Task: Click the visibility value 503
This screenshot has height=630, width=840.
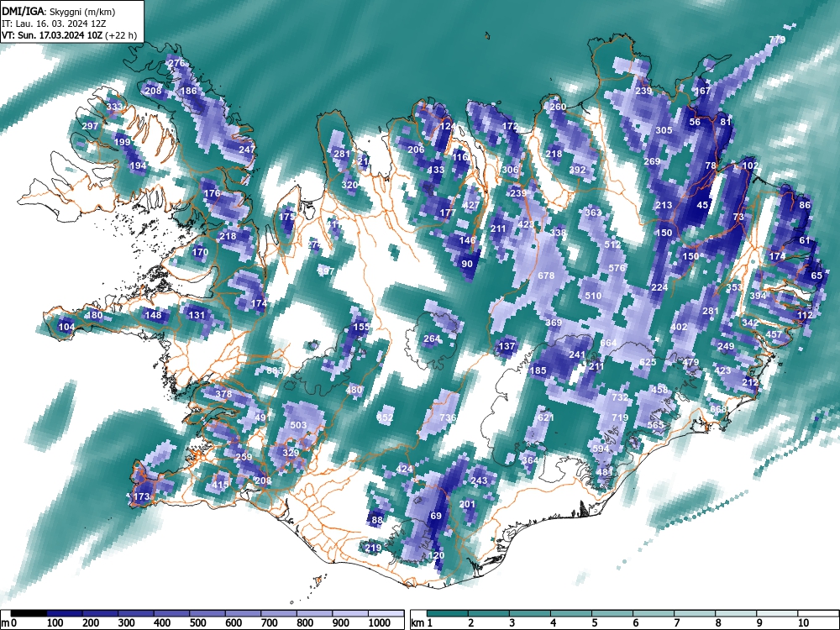Action: 298,425
